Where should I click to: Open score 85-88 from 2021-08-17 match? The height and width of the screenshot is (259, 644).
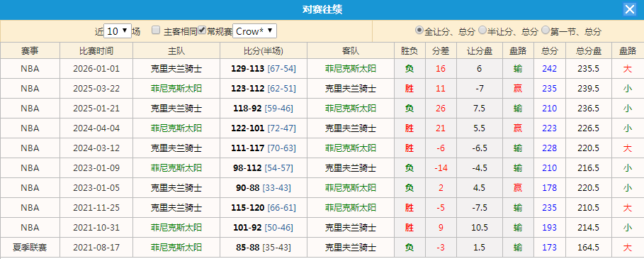click(248, 248)
